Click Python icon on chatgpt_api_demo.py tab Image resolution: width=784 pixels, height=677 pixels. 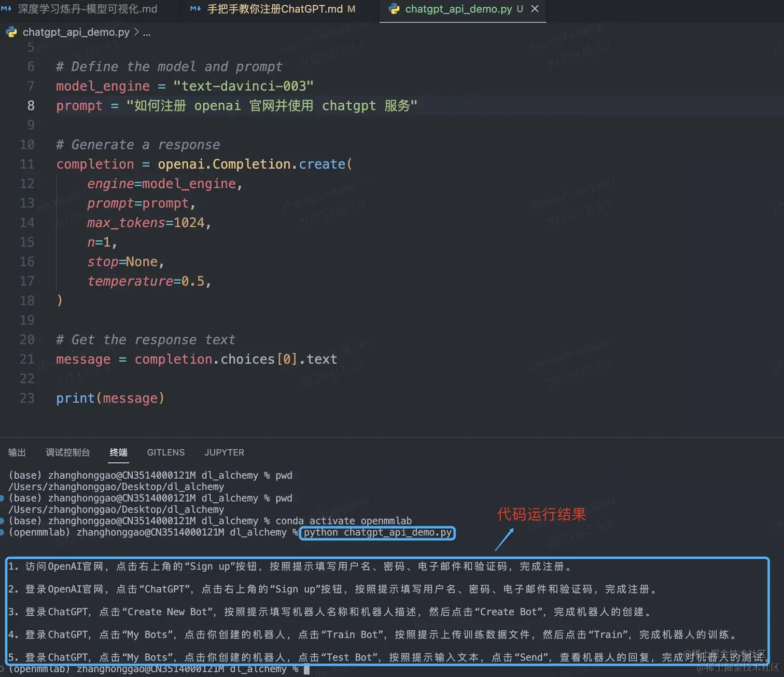[x=394, y=9]
